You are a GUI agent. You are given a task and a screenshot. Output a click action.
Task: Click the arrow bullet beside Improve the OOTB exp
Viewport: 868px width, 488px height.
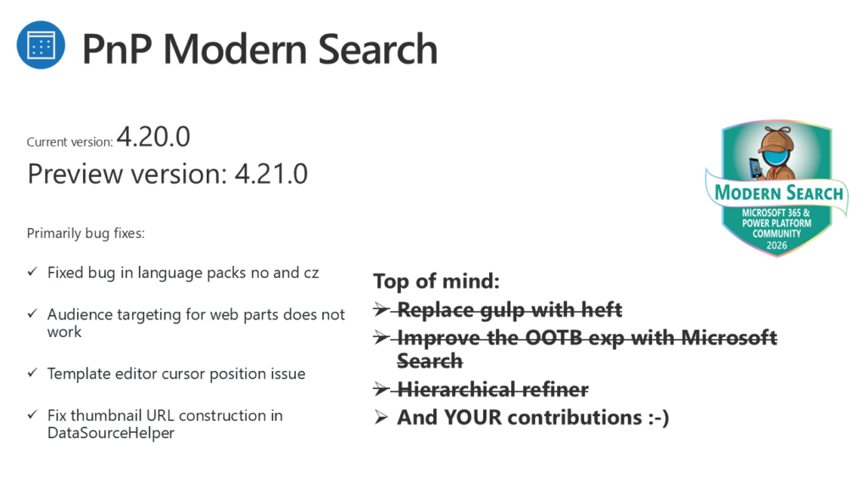click(x=381, y=338)
